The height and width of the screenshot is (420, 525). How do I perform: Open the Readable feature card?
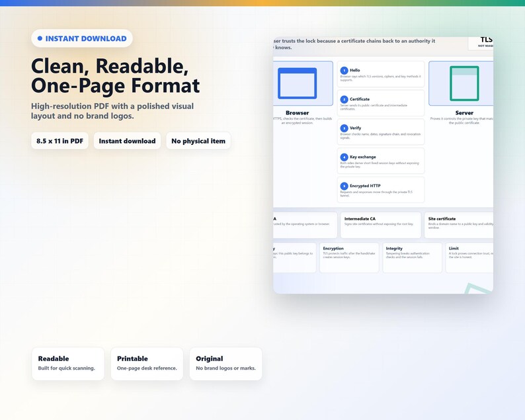point(68,364)
